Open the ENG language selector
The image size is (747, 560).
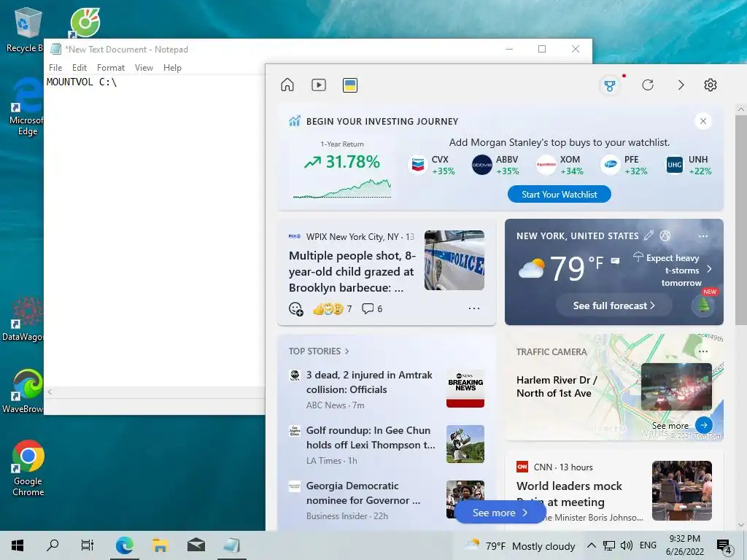coord(648,545)
